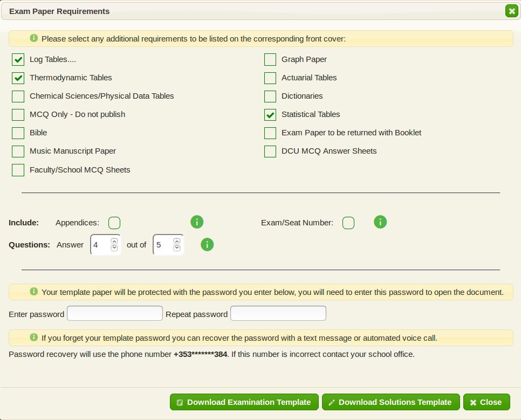Image resolution: width=521 pixels, height=420 pixels.
Task: Click the up arrow on the Answer spinner
Action: tap(113, 242)
